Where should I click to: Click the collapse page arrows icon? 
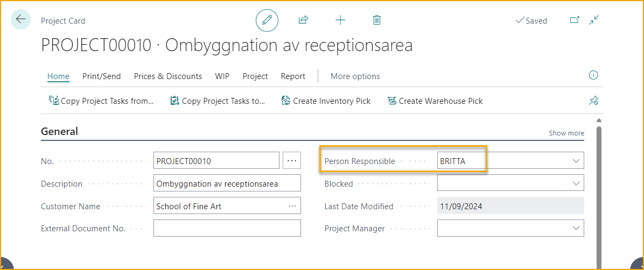[x=594, y=20]
